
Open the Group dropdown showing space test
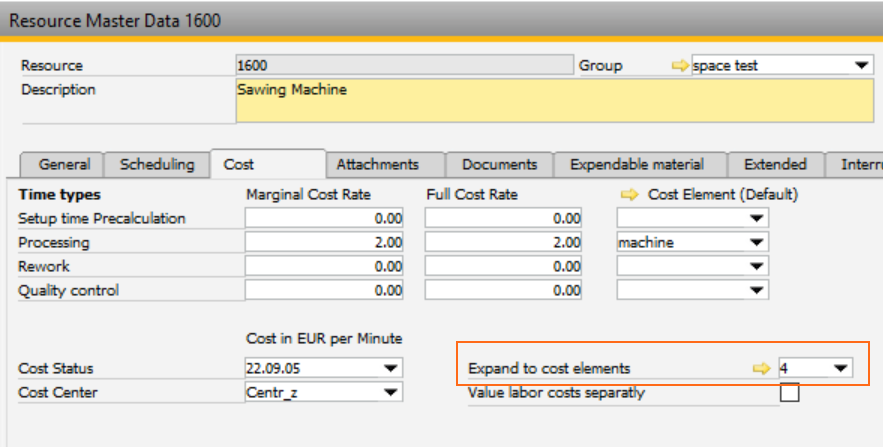pyautogui.click(x=862, y=66)
